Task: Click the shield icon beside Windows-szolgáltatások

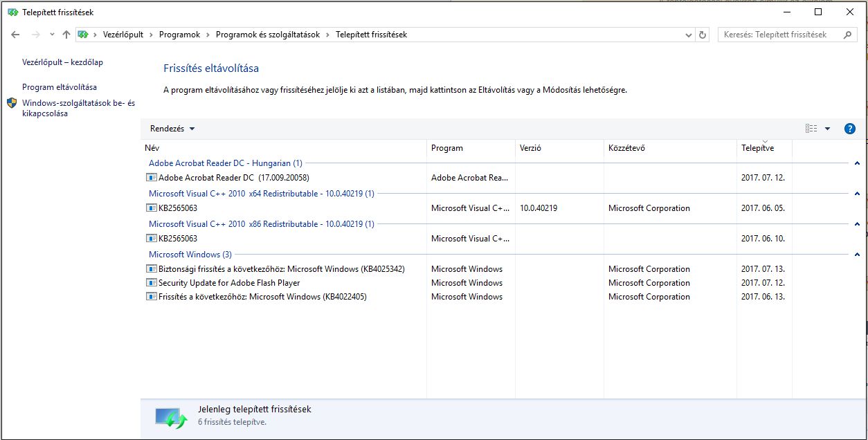Action: pyautogui.click(x=12, y=103)
